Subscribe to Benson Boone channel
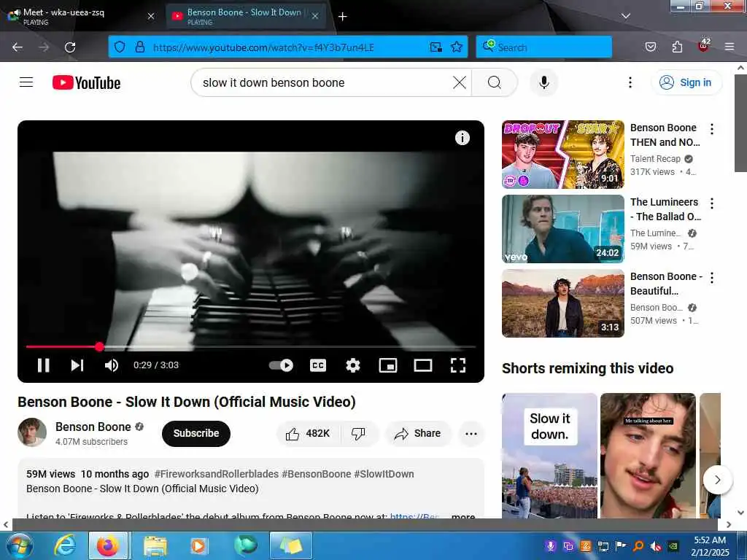 pos(196,433)
